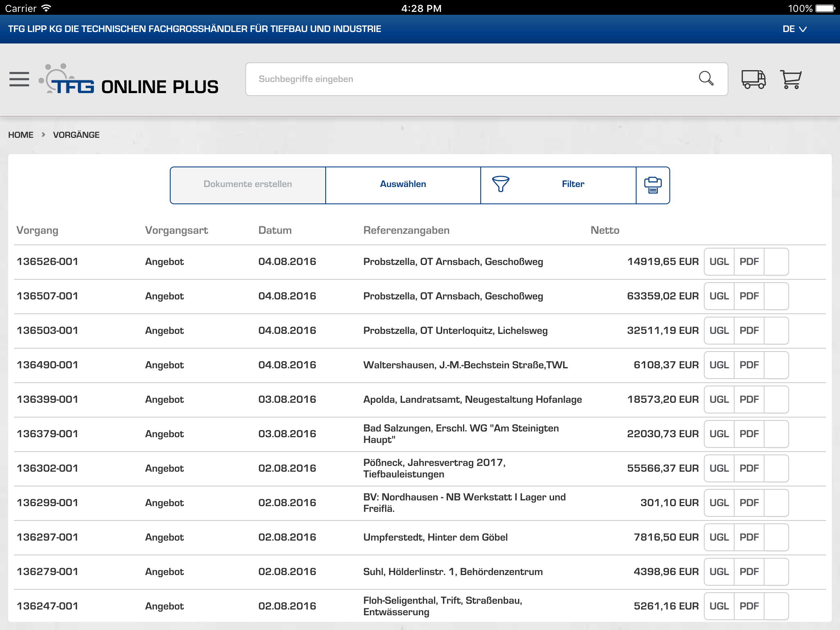Sort by the Datum column header

point(275,231)
